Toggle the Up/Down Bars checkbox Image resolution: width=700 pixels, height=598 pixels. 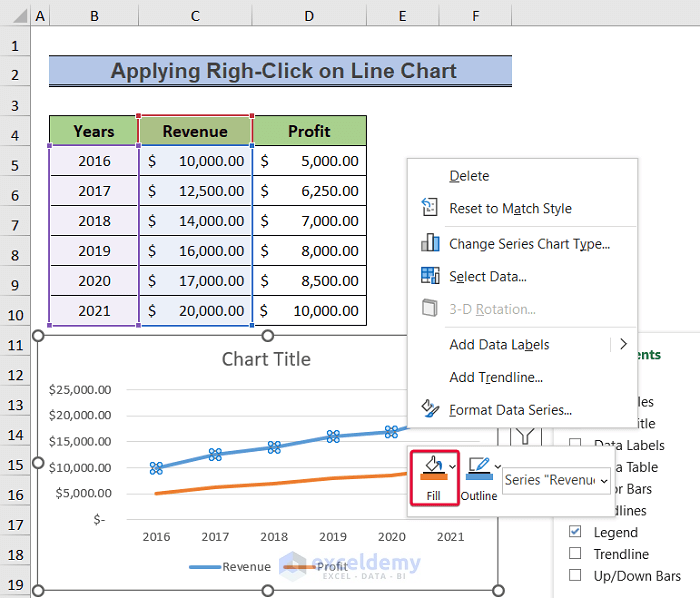tap(575, 575)
